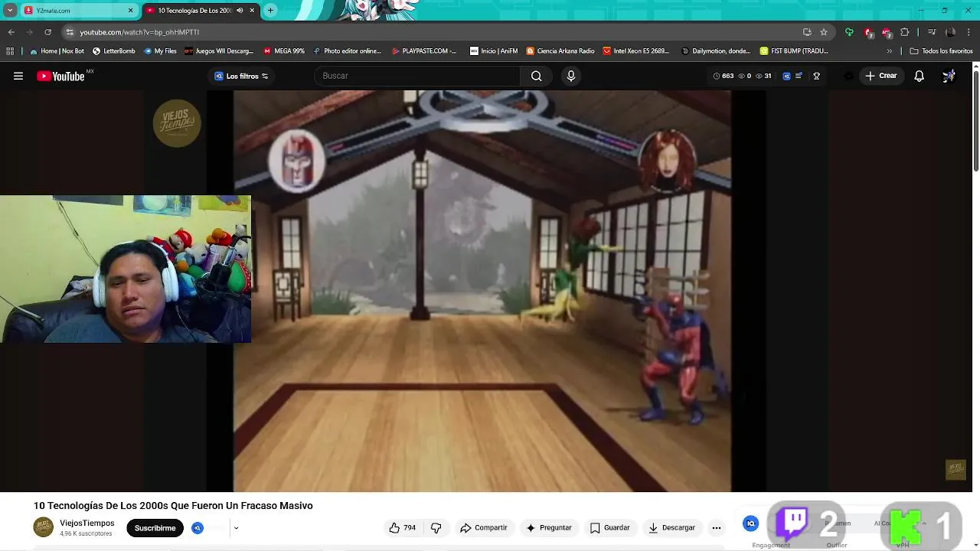Click the address bar URL
Image resolution: width=980 pixels, height=551 pixels.
click(x=139, y=32)
